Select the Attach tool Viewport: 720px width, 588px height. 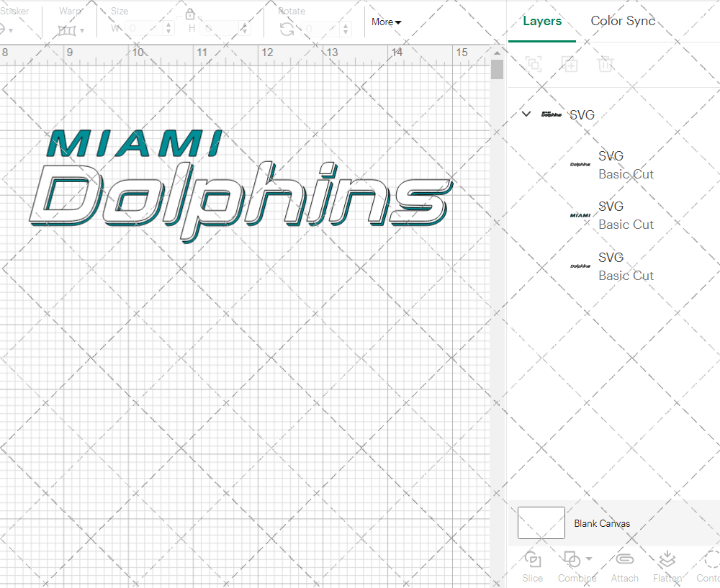pyautogui.click(x=624, y=566)
